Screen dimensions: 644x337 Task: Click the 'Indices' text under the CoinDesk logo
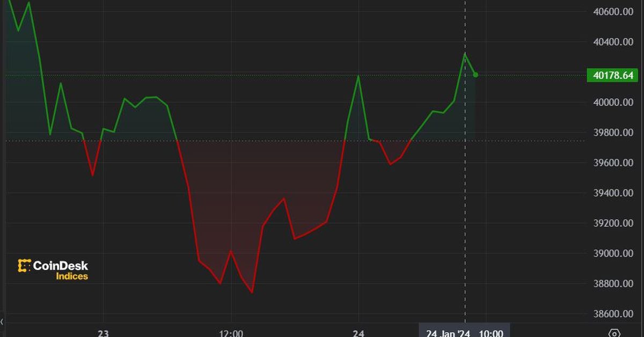(x=71, y=276)
